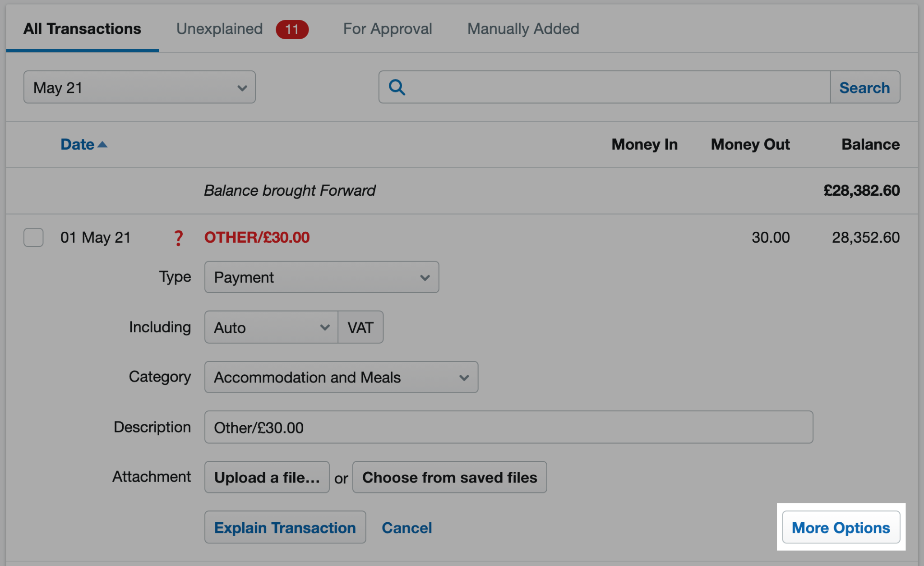Open the May 21 period dropdown

click(x=139, y=87)
